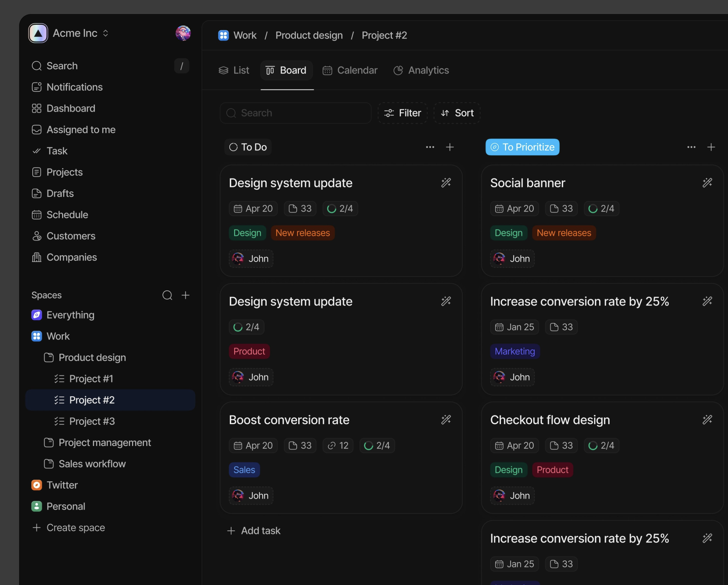Click the Marketing tag
The width and height of the screenshot is (728, 585).
[515, 352]
